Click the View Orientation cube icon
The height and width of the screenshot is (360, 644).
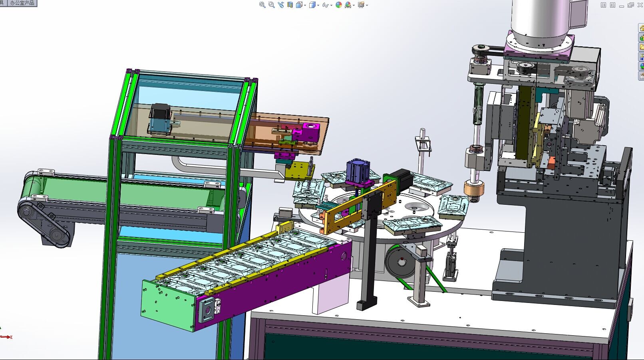[299, 5]
